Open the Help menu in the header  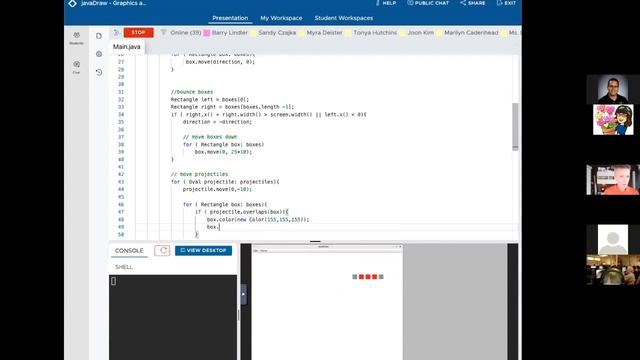pos(386,3)
